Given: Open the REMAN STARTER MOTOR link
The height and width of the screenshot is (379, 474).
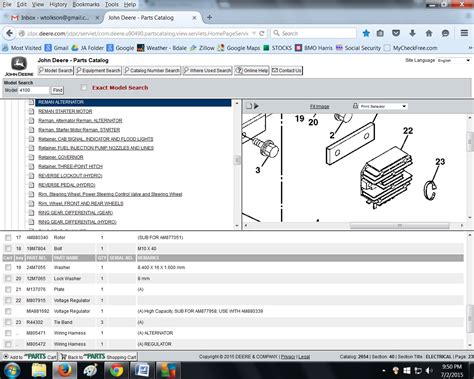Looking at the screenshot, I should pyautogui.click(x=65, y=111).
